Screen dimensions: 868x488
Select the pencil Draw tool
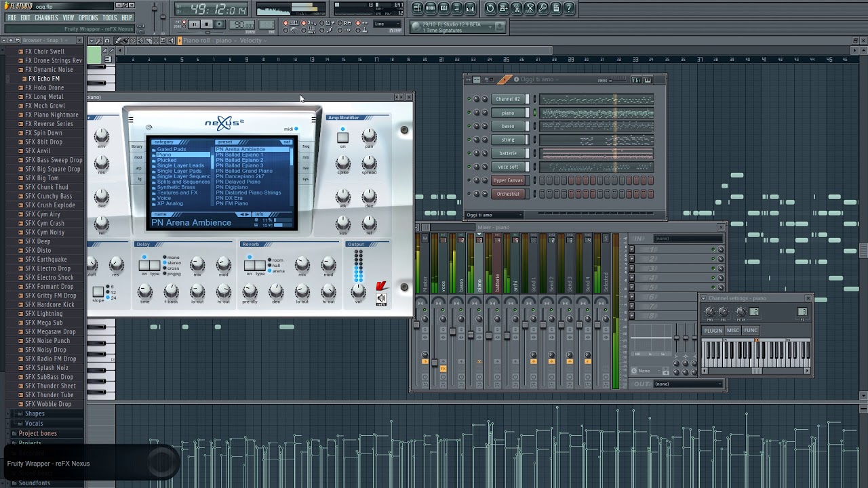(x=118, y=41)
